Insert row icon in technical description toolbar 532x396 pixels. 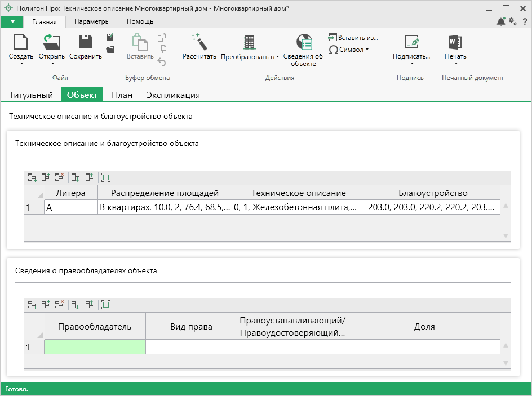pos(46,177)
